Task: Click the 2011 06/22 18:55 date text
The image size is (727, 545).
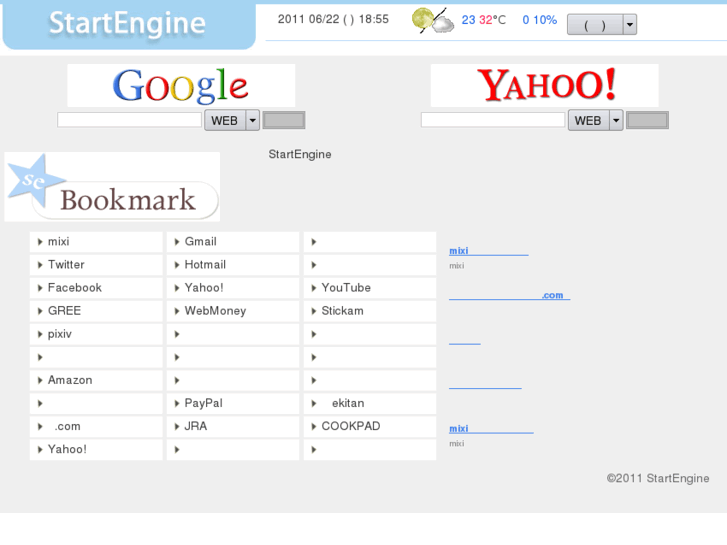Action: [x=333, y=19]
